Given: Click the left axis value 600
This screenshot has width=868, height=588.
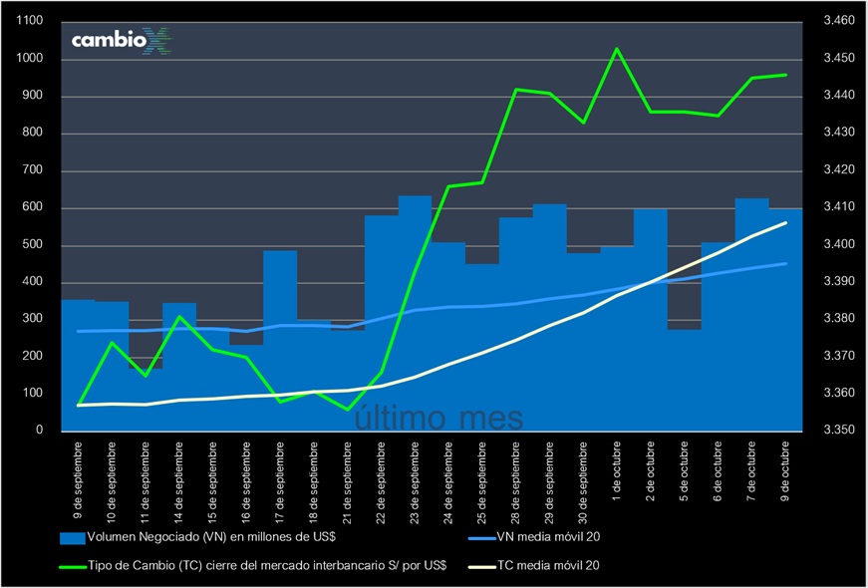Looking at the screenshot, I should (x=34, y=208).
